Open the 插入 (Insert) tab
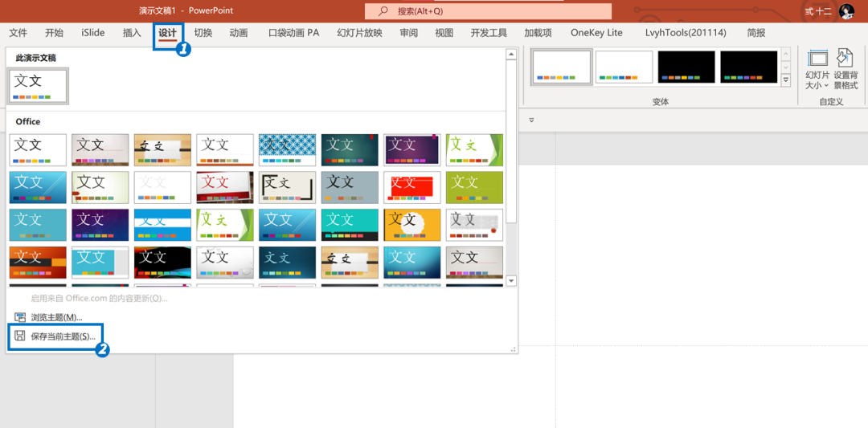Viewport: 868px width, 428px height. 132,33
